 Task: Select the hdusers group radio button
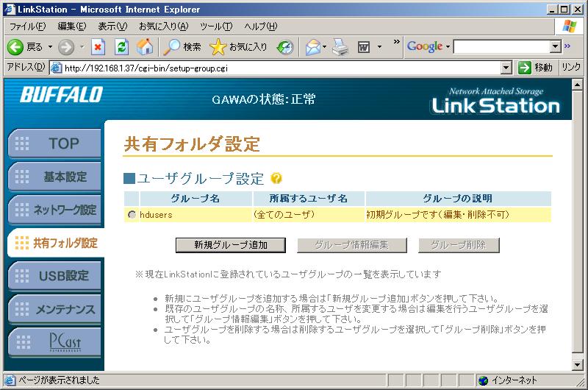pos(132,215)
